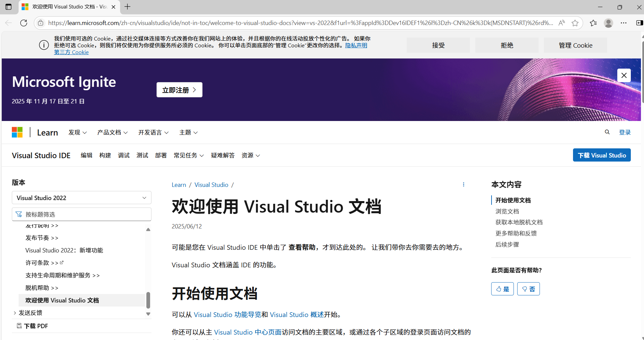The height and width of the screenshot is (340, 644).
Task: Add page to favorites star icon
Action: click(575, 23)
